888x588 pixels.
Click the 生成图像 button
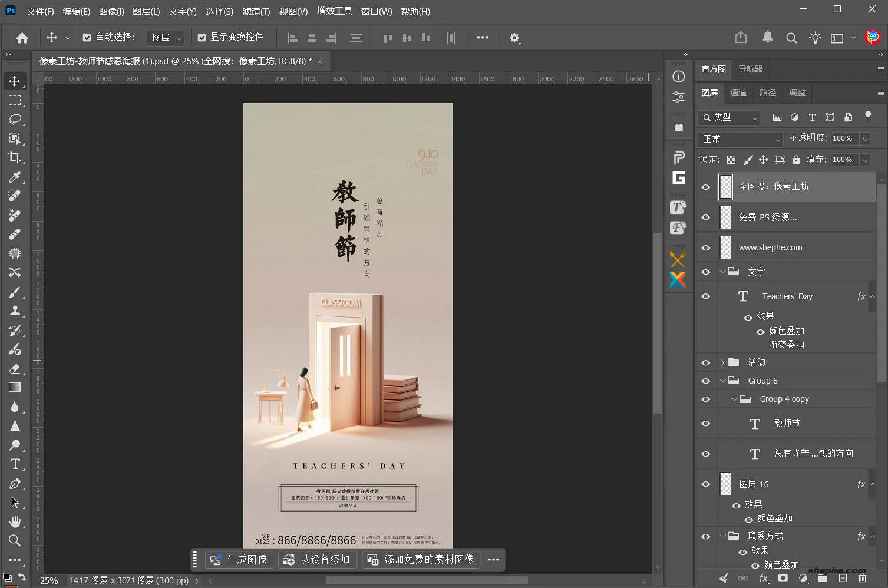(x=239, y=560)
